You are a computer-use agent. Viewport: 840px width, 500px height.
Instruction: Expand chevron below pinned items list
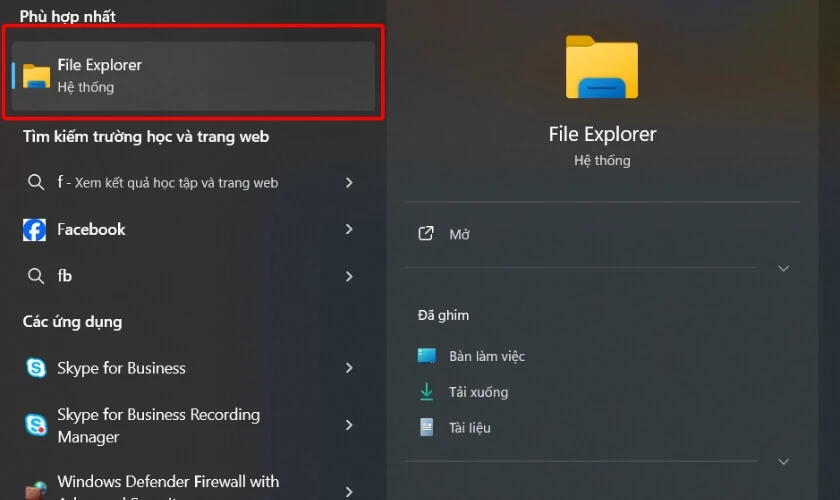(x=783, y=461)
